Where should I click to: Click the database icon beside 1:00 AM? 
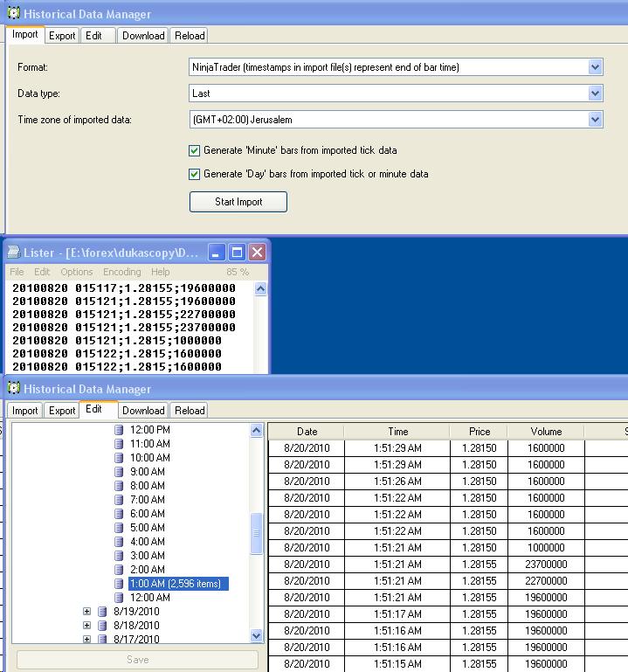(119, 584)
